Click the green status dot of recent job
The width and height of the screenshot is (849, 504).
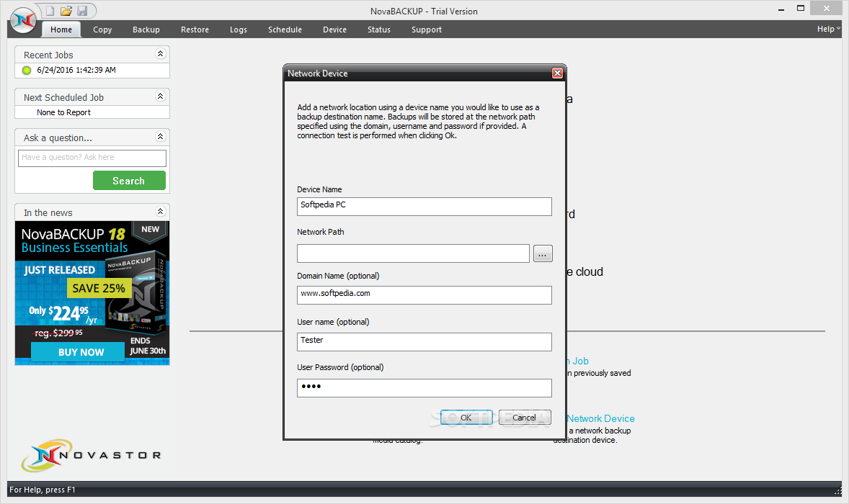tap(27, 71)
